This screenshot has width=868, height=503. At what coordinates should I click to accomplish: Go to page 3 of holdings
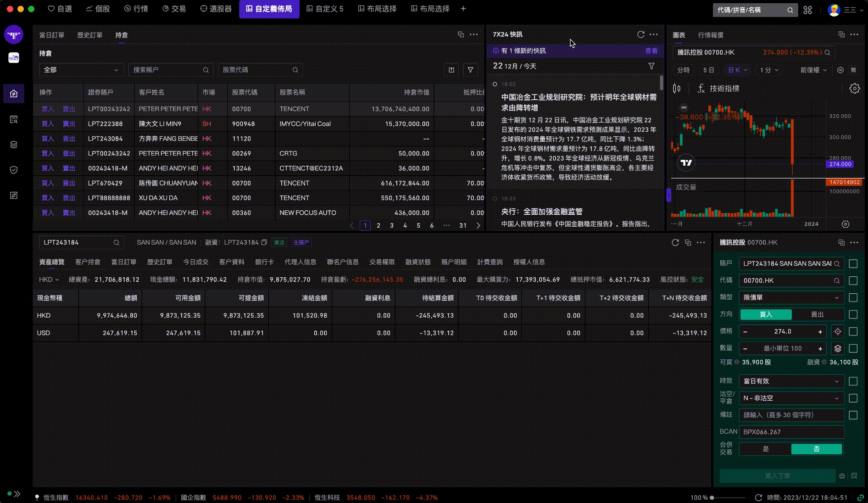[x=392, y=225]
